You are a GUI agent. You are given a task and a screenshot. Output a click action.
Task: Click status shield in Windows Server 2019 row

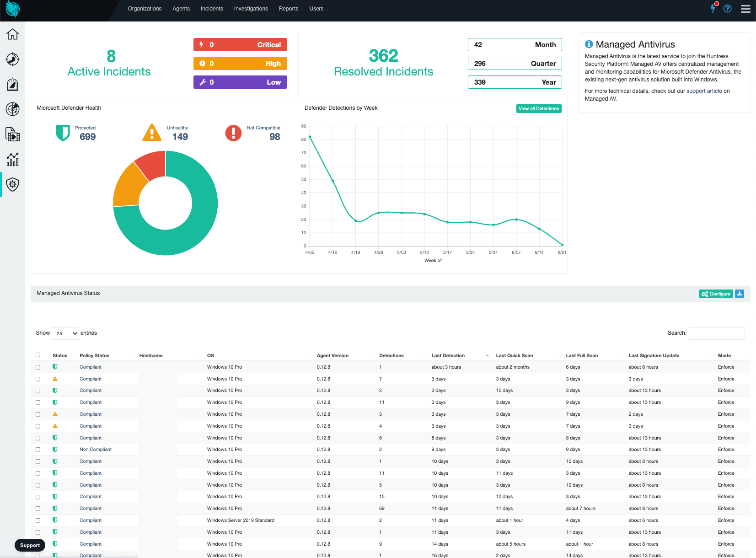pos(55,520)
